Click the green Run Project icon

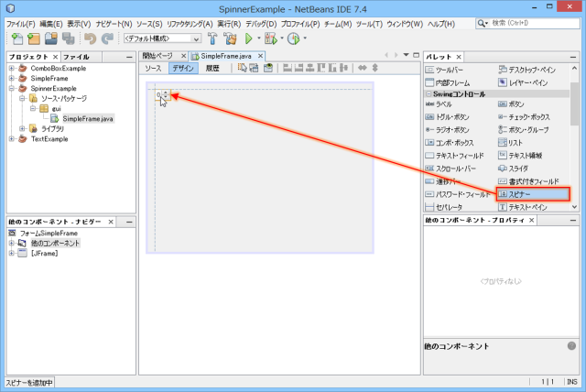(x=248, y=38)
